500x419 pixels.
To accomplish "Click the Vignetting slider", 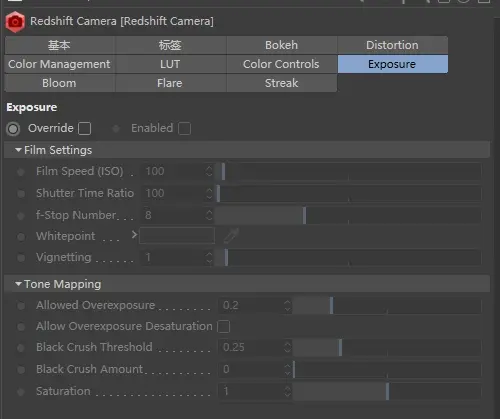I will click(x=348, y=257).
